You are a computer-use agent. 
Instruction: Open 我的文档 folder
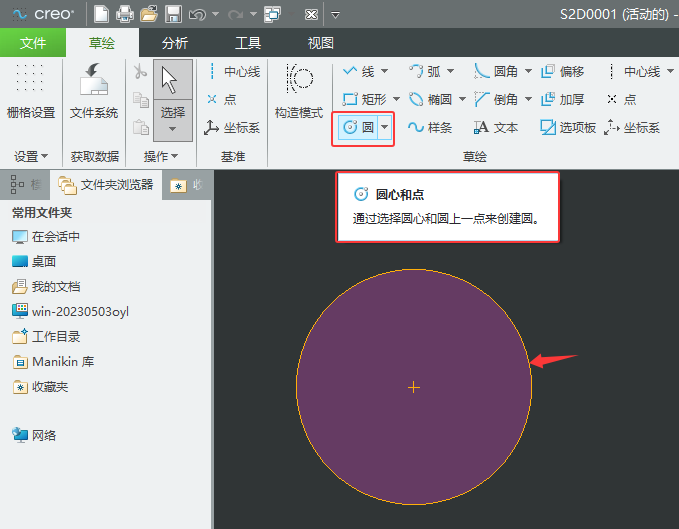point(46,287)
